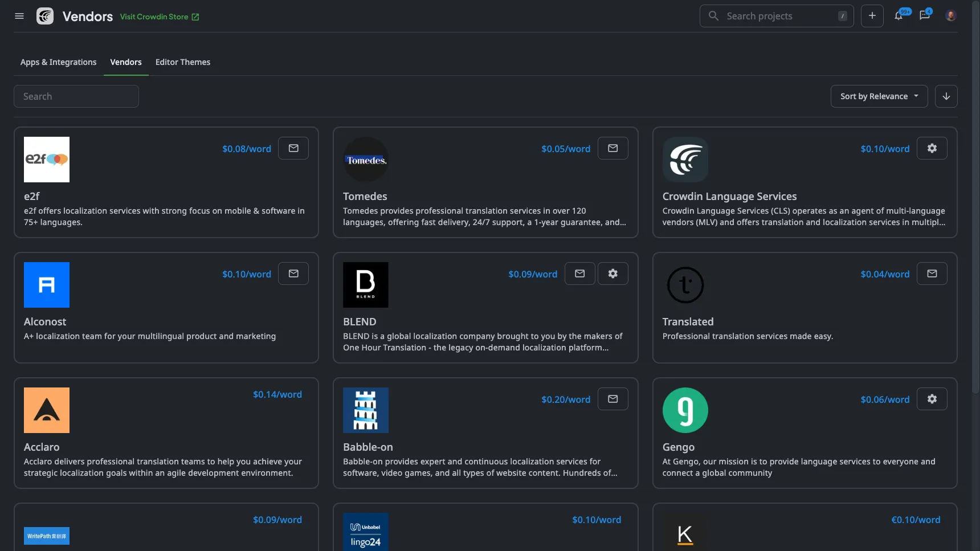Image resolution: width=980 pixels, height=551 pixels.
Task: Open BLEND vendor gear settings
Action: pyautogui.click(x=612, y=274)
